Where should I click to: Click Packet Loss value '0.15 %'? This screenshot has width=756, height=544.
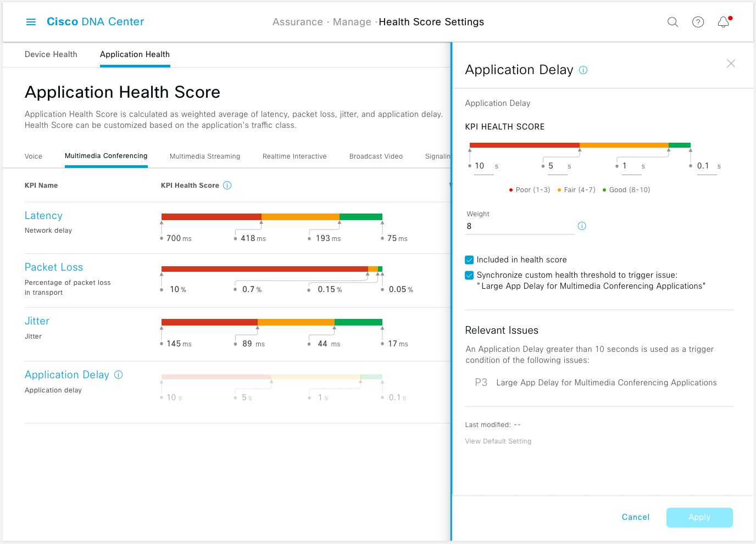[x=330, y=289]
